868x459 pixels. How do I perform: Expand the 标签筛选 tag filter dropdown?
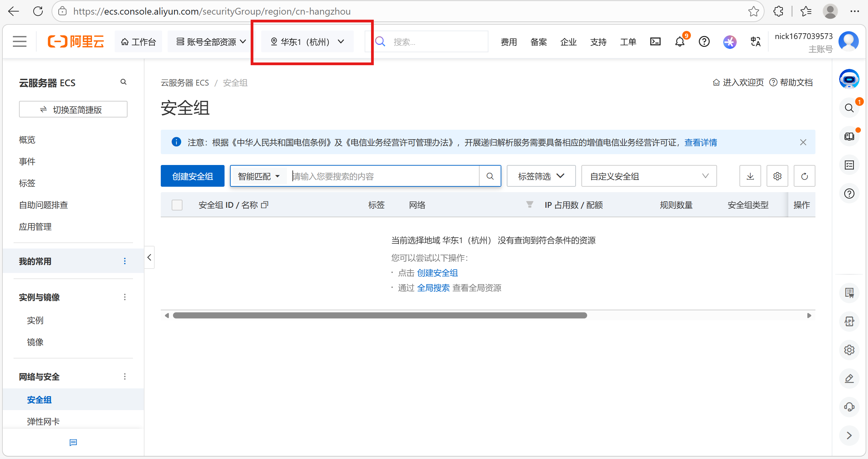click(541, 176)
